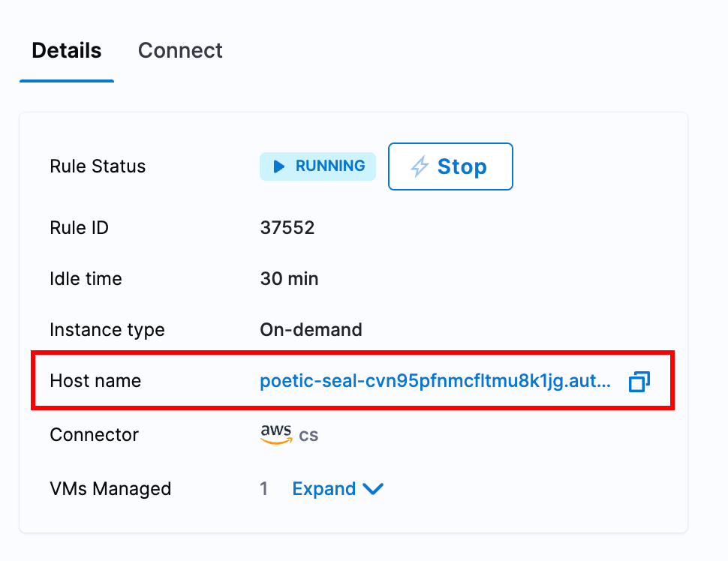Click the VMs Managed label
The height and width of the screenshot is (561, 728).
[110, 489]
